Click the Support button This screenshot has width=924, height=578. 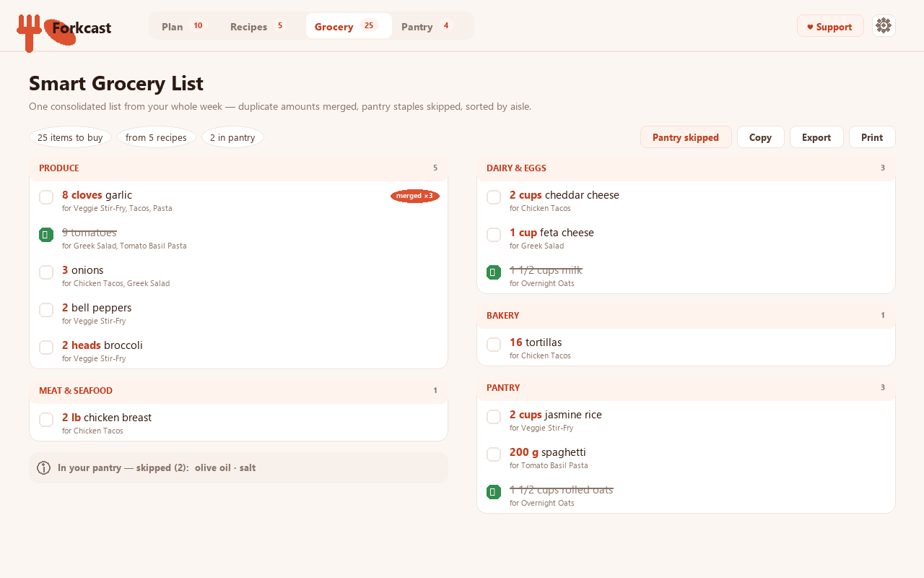coord(830,26)
